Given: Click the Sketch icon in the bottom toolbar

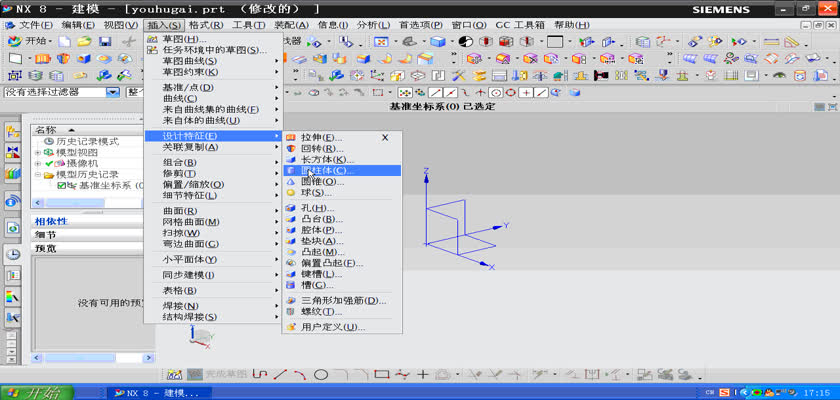Looking at the screenshot, I should click(x=175, y=375).
